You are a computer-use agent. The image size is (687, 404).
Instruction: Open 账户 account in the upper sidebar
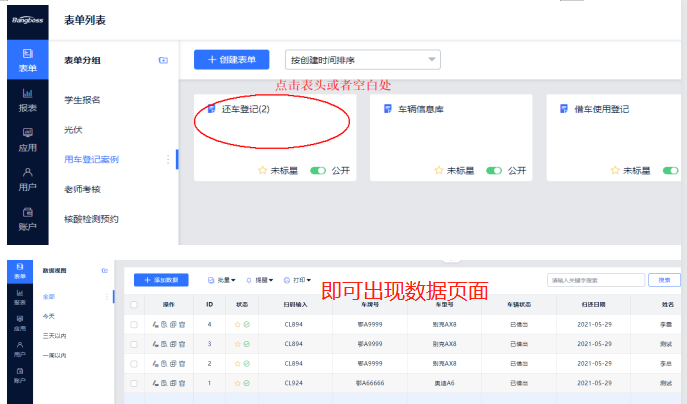tap(27, 218)
